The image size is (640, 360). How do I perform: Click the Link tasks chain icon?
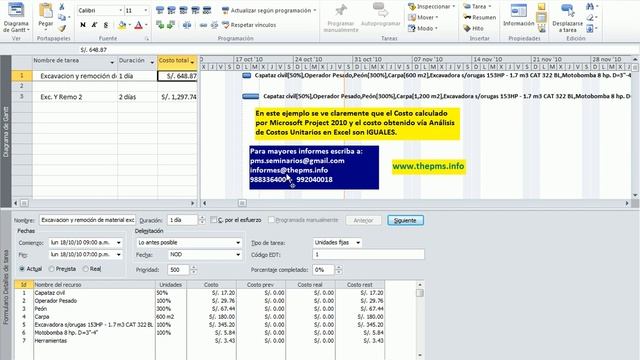pyautogui.click(x=203, y=25)
